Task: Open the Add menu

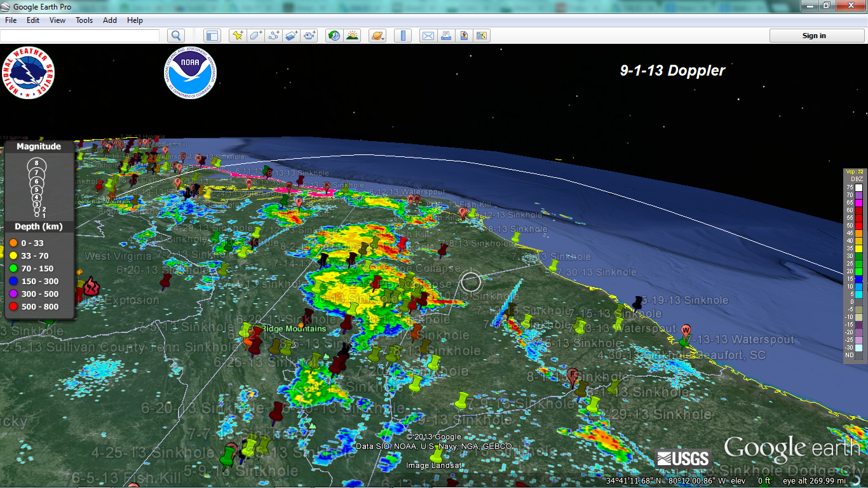Action: tap(110, 20)
